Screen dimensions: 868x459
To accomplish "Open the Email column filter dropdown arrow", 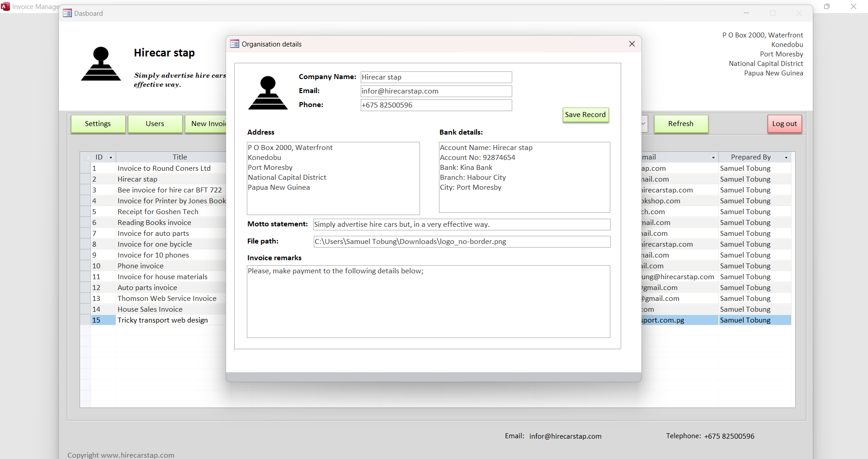I will pyautogui.click(x=713, y=157).
